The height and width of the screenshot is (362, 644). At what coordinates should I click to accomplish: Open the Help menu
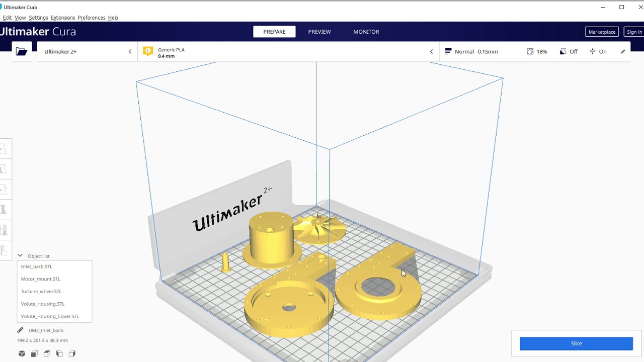[113, 18]
